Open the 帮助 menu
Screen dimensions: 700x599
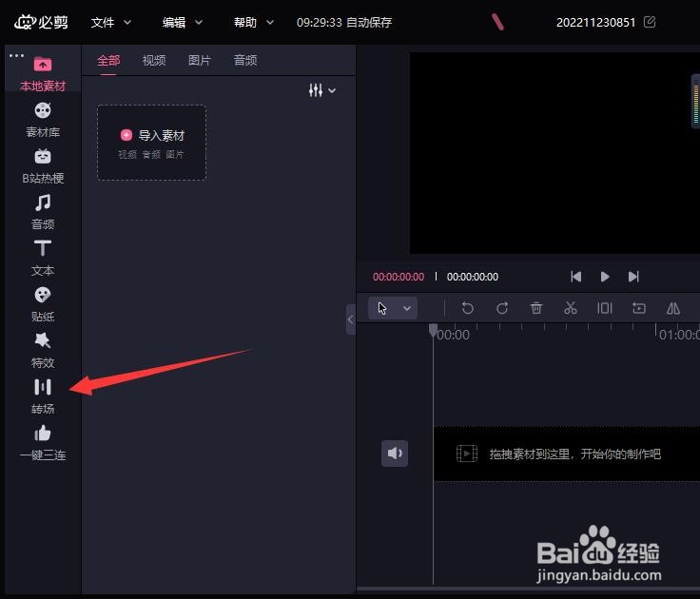[x=254, y=22]
